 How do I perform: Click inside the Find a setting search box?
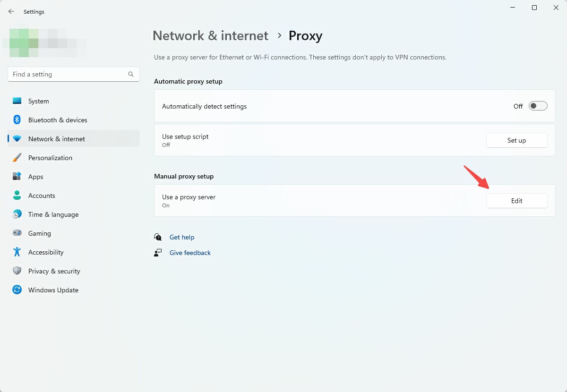click(66, 74)
